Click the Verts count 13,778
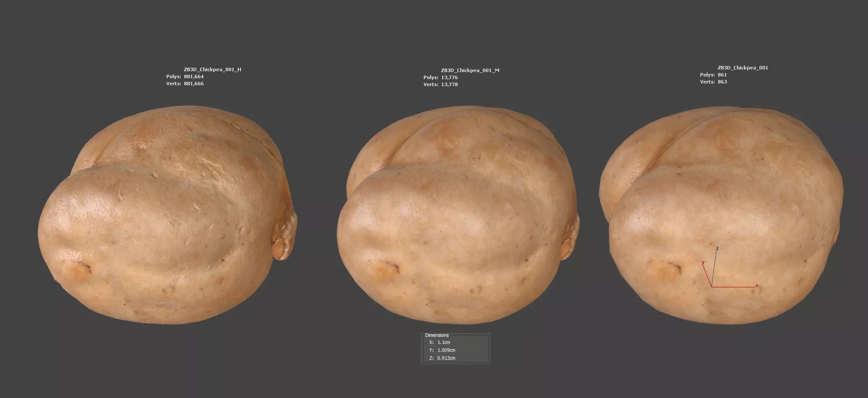 tap(449, 84)
